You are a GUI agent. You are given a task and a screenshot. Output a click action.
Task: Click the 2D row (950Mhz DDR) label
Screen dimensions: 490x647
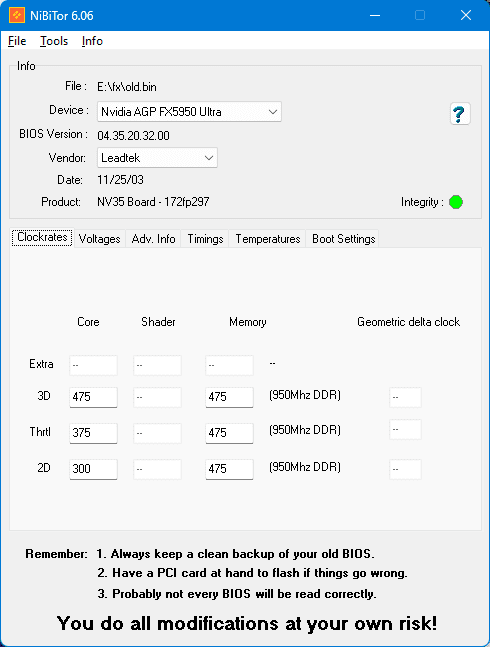(305, 467)
